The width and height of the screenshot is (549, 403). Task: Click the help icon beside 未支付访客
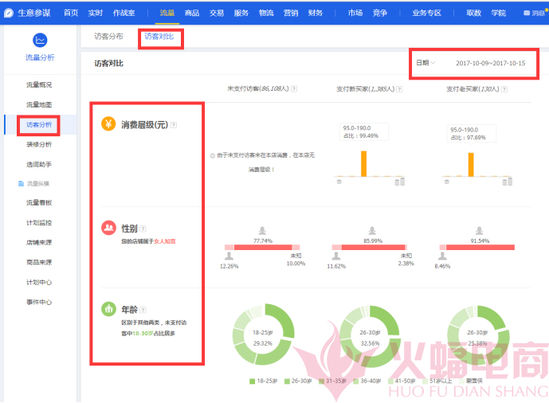point(294,89)
